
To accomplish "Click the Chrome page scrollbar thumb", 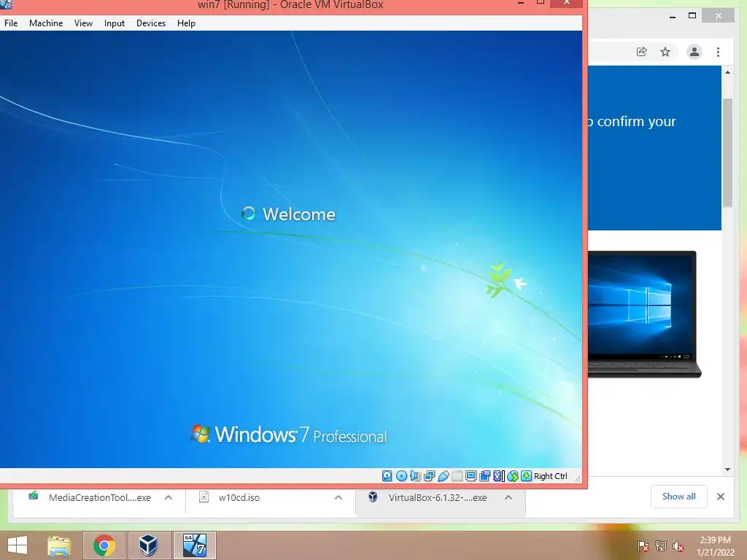I will tap(727, 152).
